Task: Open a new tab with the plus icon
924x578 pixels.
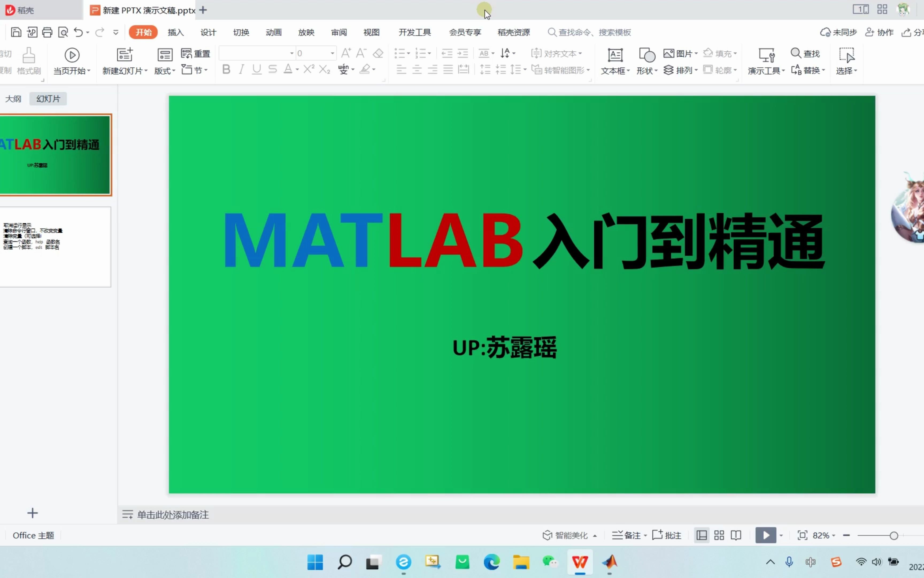Action: tap(203, 10)
